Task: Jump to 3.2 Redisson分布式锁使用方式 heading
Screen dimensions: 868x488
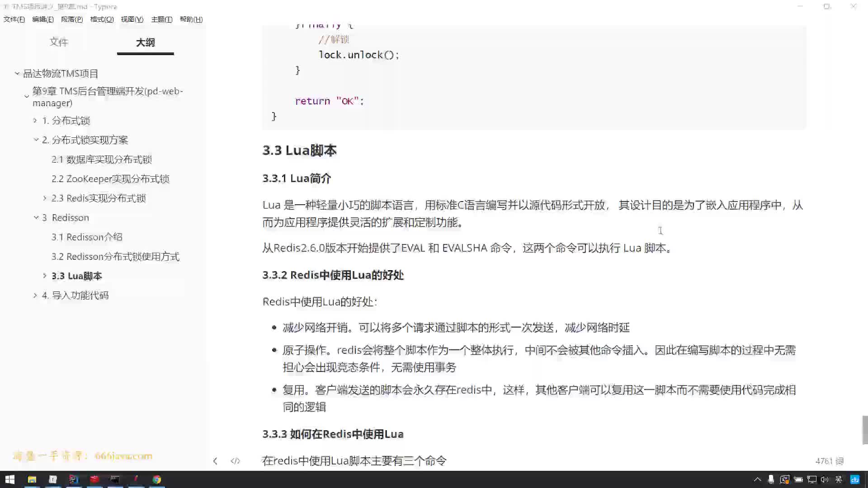Action: point(115,257)
